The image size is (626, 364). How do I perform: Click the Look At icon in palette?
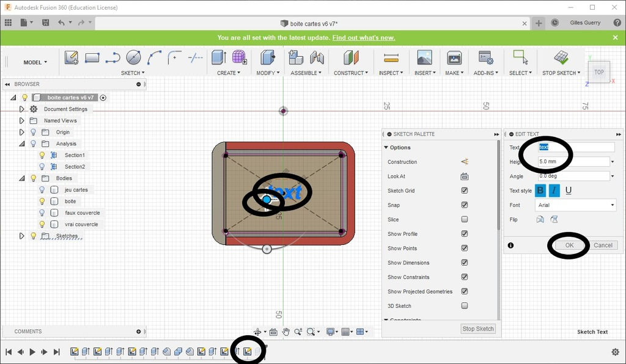464,177
